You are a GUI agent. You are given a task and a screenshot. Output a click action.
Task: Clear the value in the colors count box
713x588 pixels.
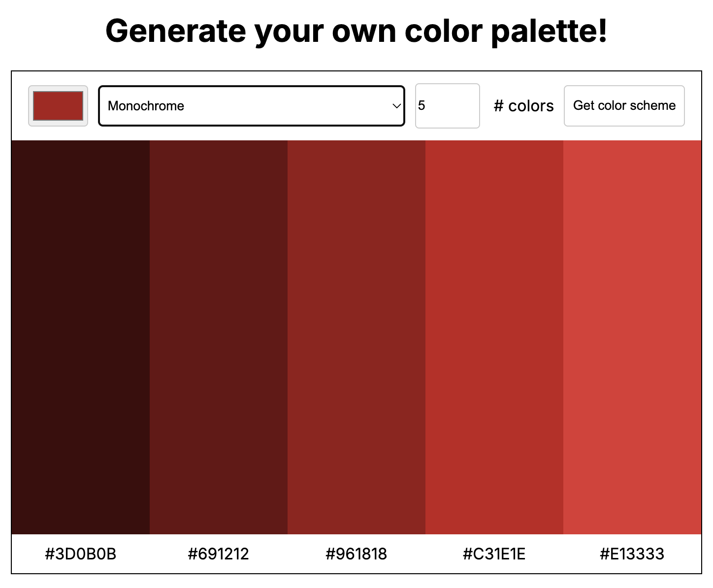[447, 105]
